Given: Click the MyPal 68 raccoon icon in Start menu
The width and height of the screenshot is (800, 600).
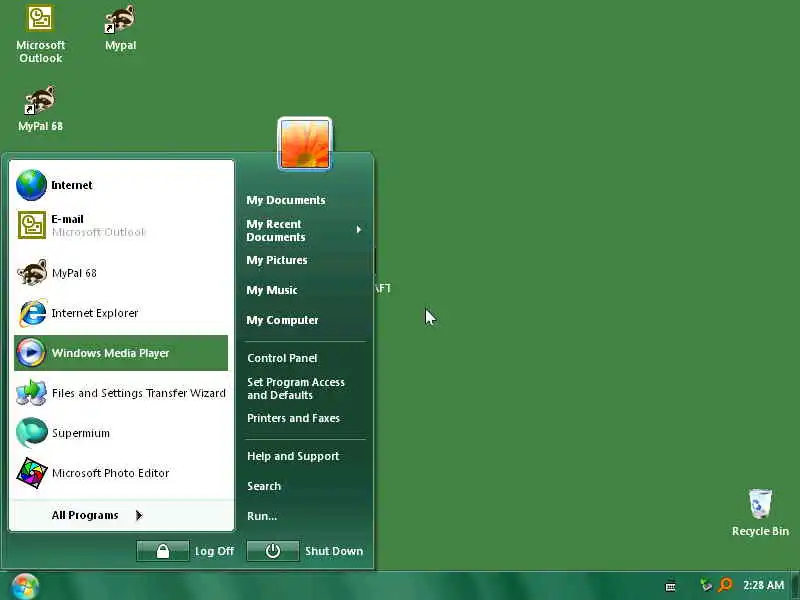Looking at the screenshot, I should coord(32,273).
